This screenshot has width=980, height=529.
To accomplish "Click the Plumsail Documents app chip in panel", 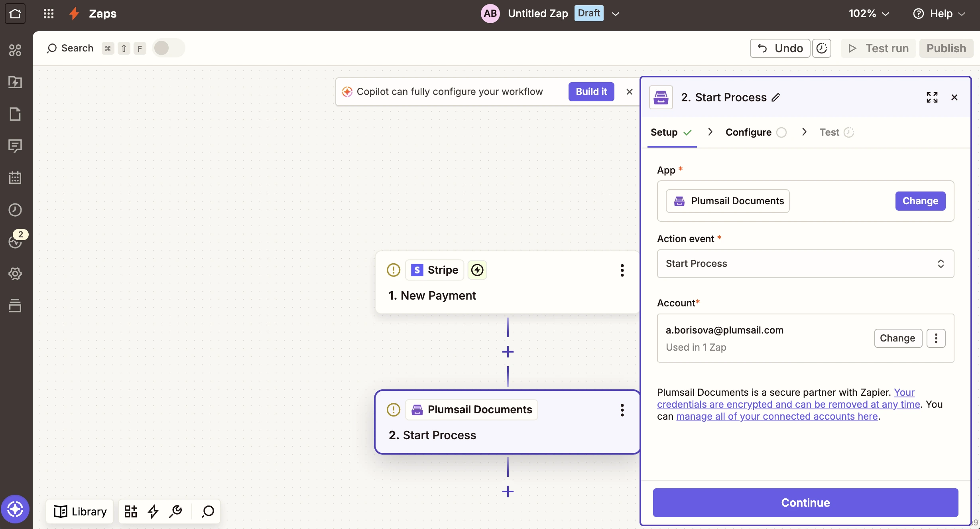I will (x=728, y=201).
